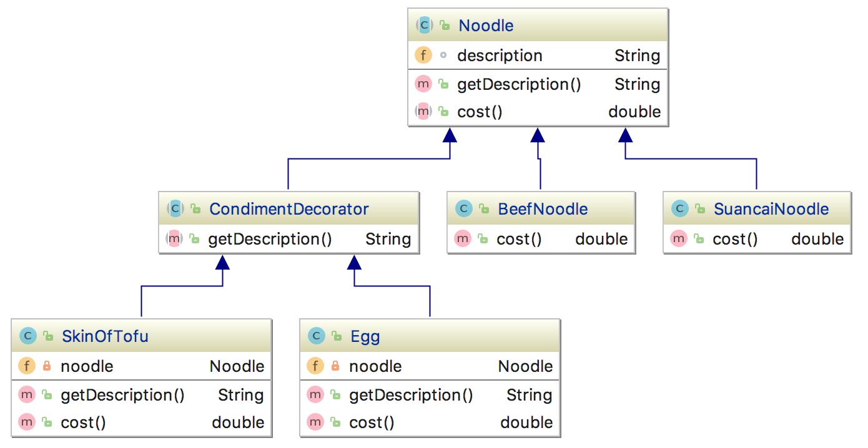Select cost() method in SuancaiNoodle

pyautogui.click(x=735, y=239)
